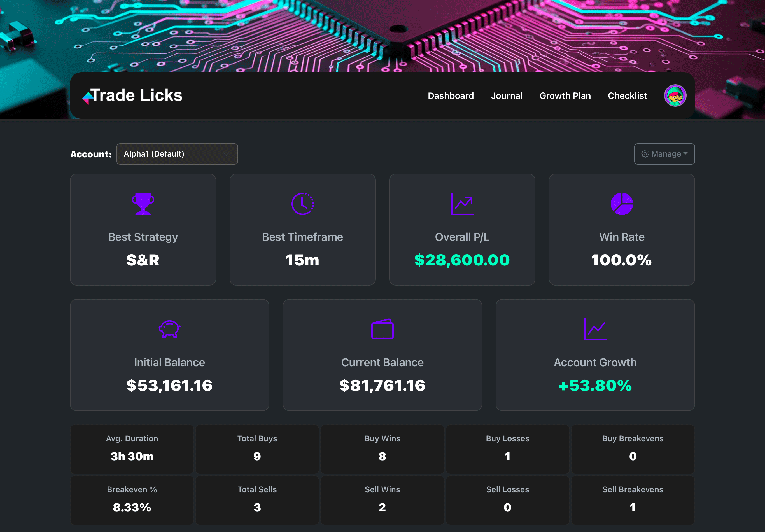
Task: Click the wallet icon on Current Balance card
Action: click(x=382, y=329)
